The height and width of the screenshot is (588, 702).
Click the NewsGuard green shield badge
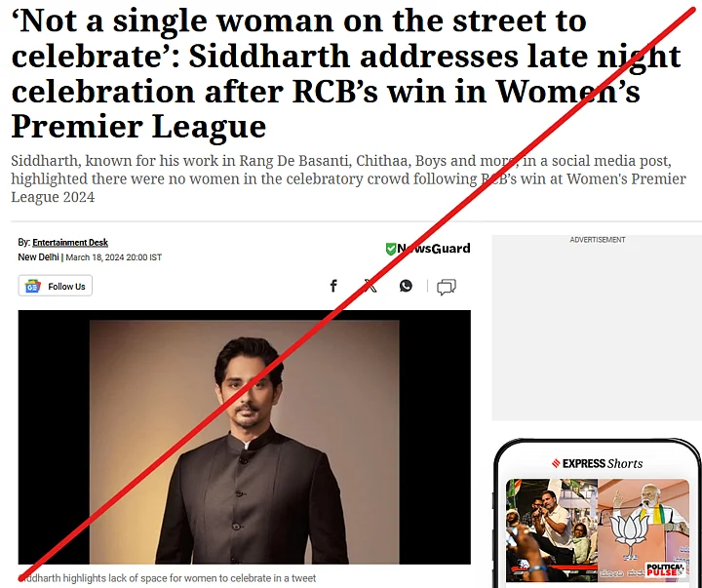pos(391,249)
